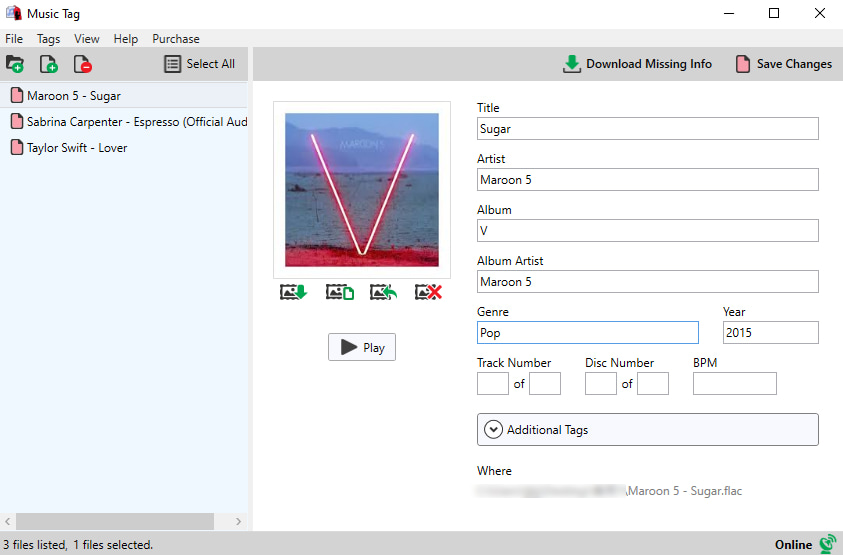Click the Title field containing Sugar
Screen dimensions: 843x555
click(x=648, y=129)
